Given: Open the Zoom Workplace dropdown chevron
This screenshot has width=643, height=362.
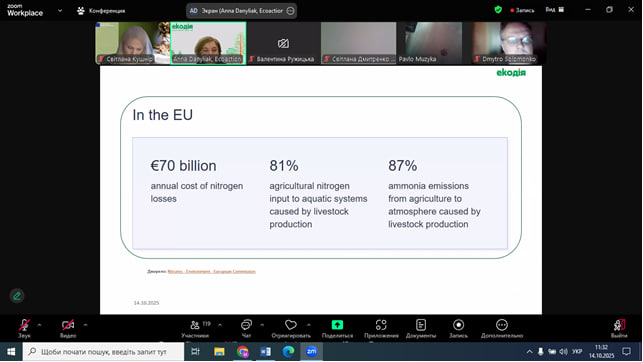Looking at the screenshot, I should tap(60, 11).
